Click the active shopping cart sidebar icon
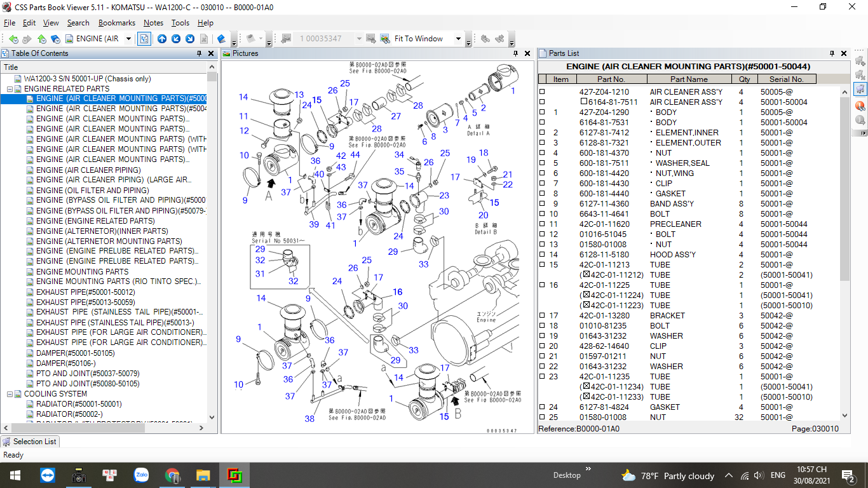 pos(860,88)
